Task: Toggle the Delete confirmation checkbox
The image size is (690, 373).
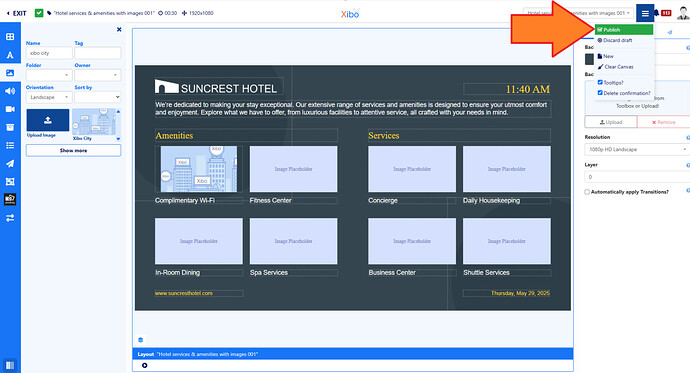Action: (x=600, y=93)
